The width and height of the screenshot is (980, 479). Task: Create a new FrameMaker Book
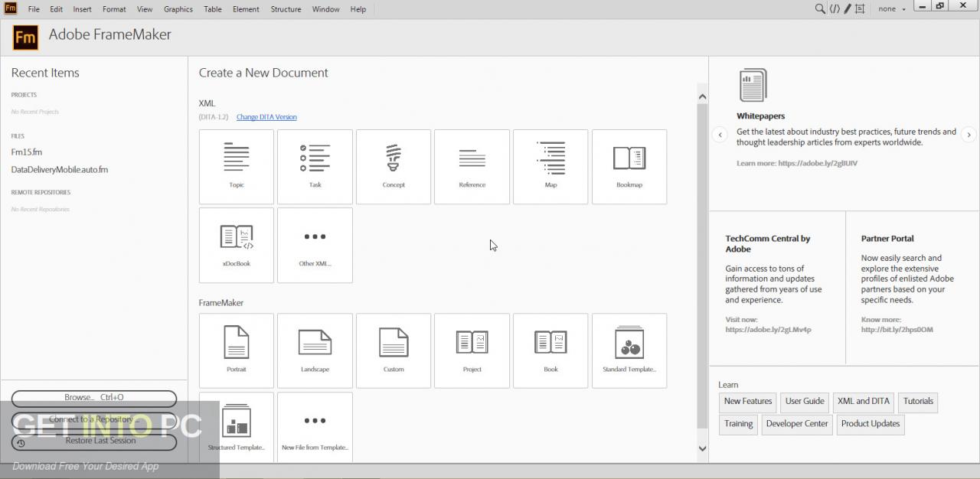(550, 350)
